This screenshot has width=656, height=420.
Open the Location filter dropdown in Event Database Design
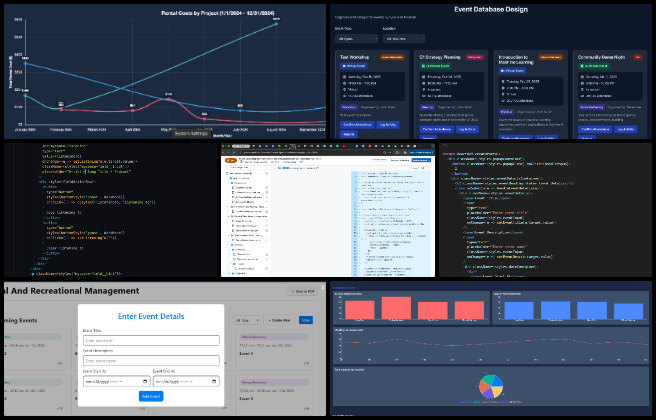point(404,38)
